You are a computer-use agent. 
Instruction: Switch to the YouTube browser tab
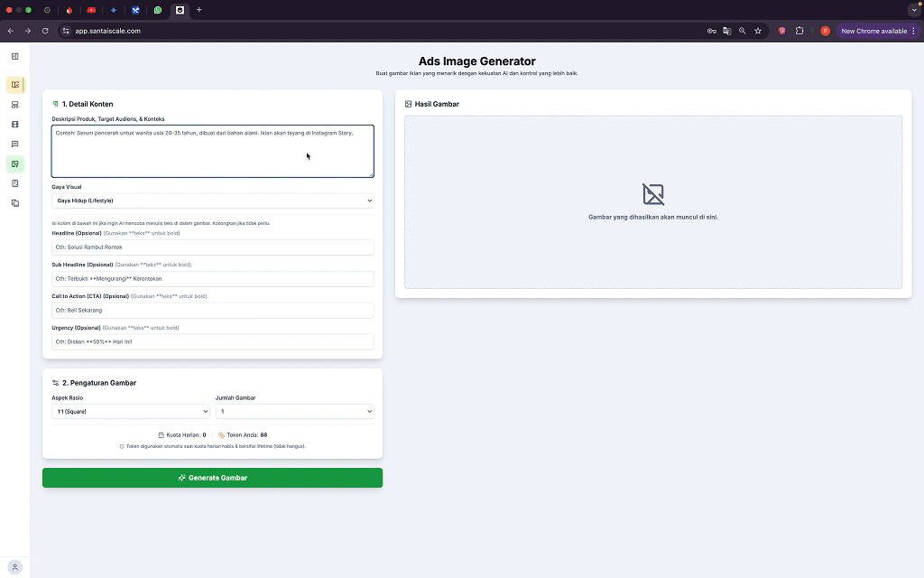91,10
